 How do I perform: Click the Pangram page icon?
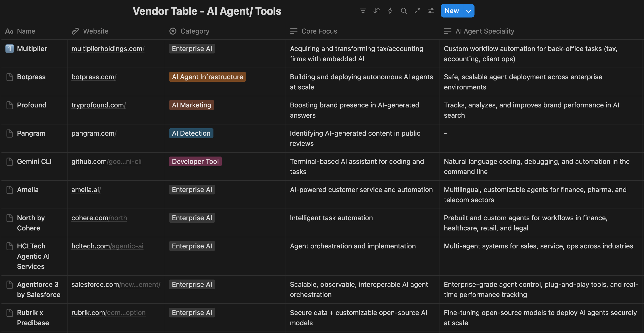tap(9, 133)
